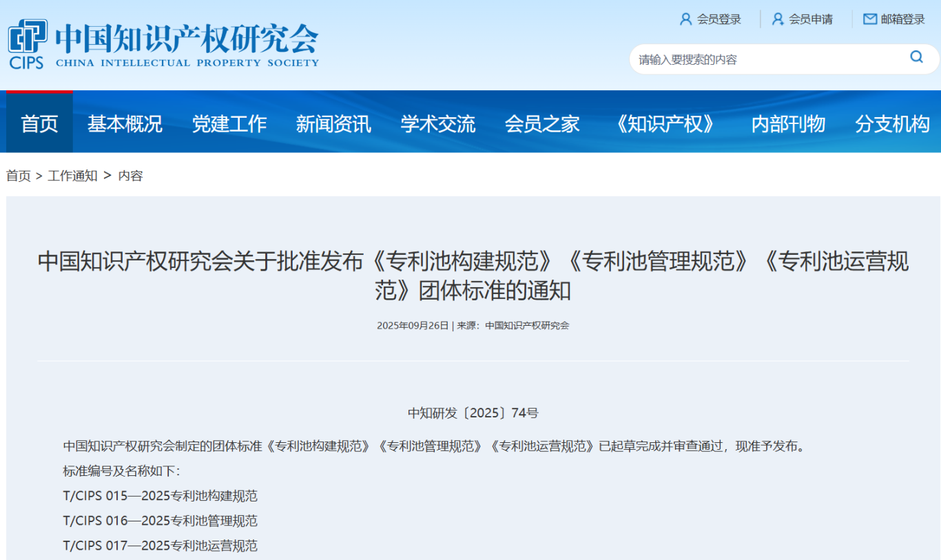Open the 基本概况 menu

tap(125, 124)
